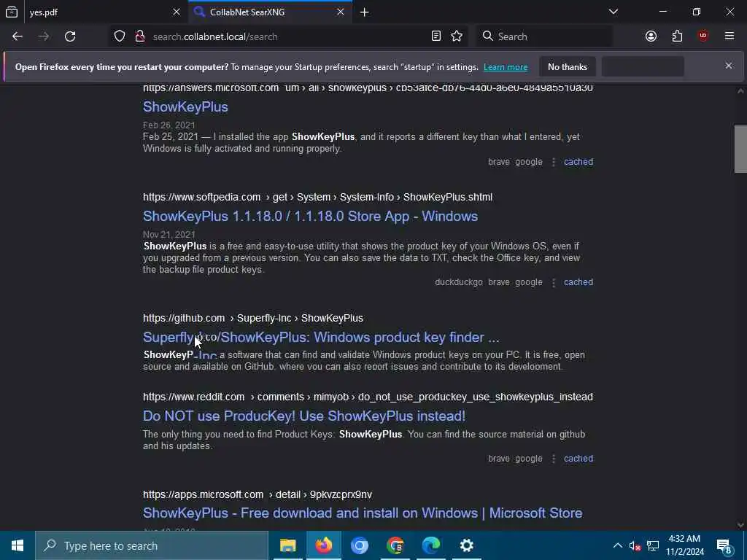Open cached link for Softpedia result
This screenshot has width=747, height=560.
click(578, 282)
